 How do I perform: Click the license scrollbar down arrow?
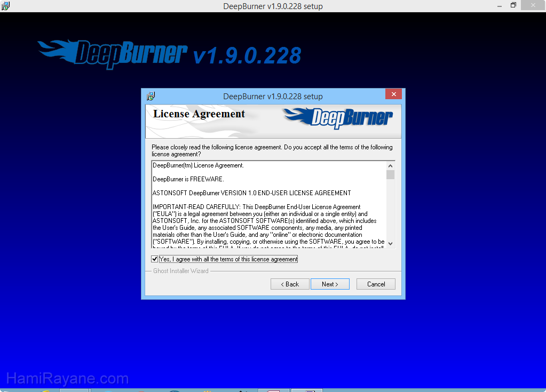pyautogui.click(x=390, y=244)
